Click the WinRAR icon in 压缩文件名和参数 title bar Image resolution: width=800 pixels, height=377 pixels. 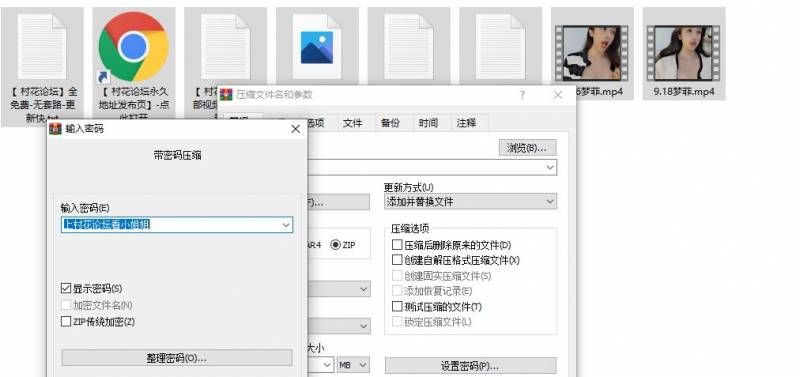coord(226,95)
